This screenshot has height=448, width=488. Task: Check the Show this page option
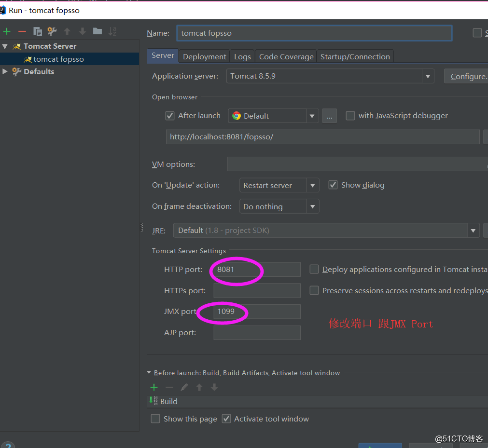click(155, 419)
